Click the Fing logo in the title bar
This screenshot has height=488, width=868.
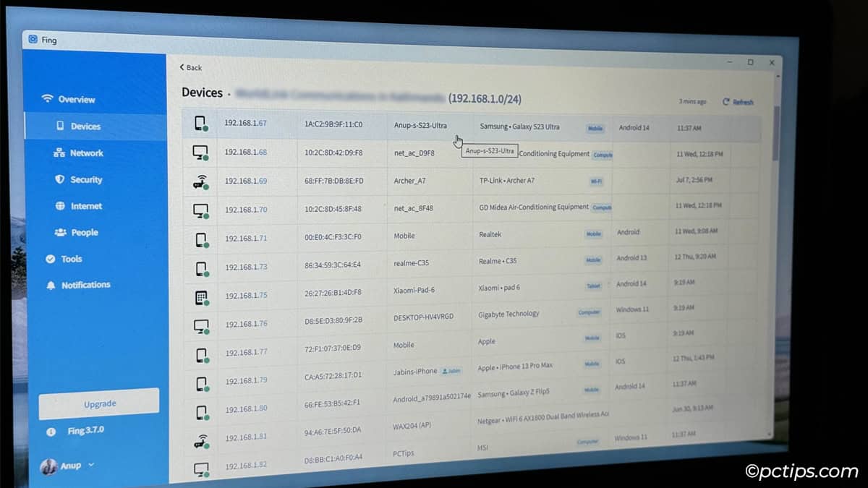tap(34, 40)
